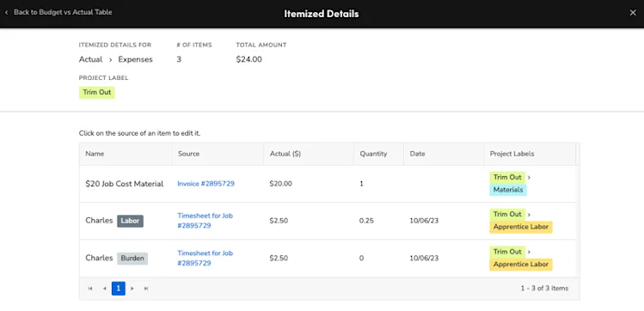
Task: Click Trim Out tag in Charles Burden row
Action: 507,252
